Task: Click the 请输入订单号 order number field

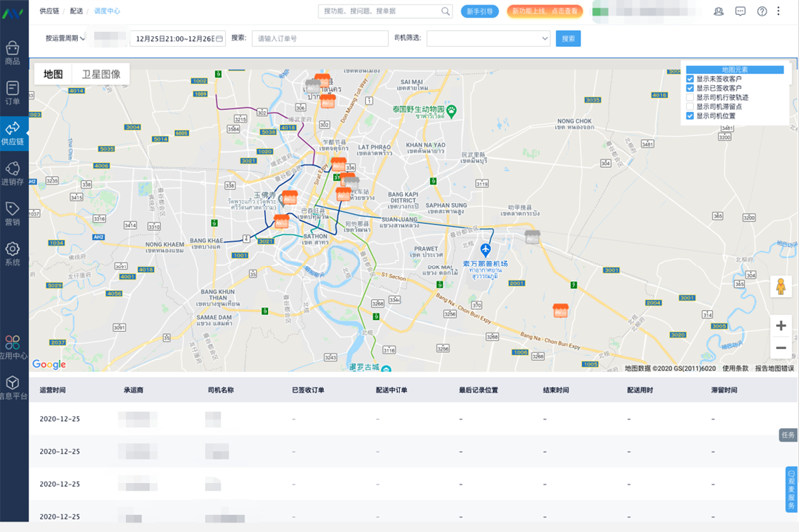Action: [320, 39]
